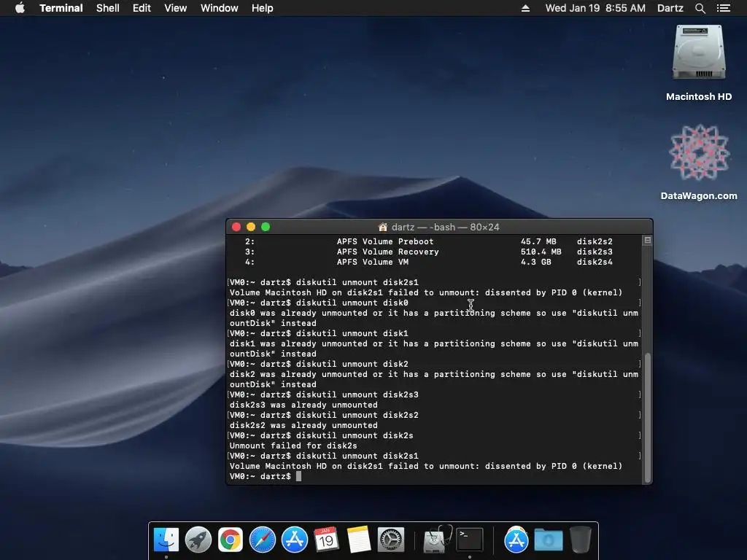Open Calendar showing 19 in Dock

tap(326, 540)
